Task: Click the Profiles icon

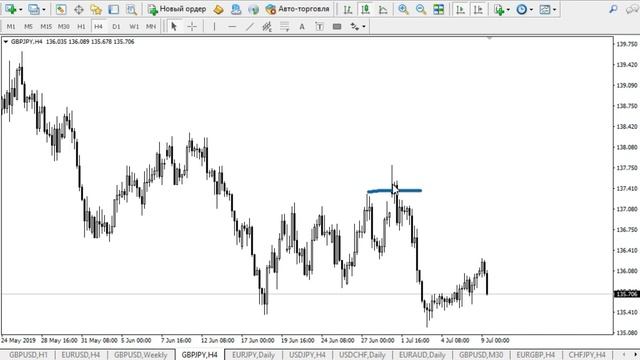Action: click(x=34, y=9)
